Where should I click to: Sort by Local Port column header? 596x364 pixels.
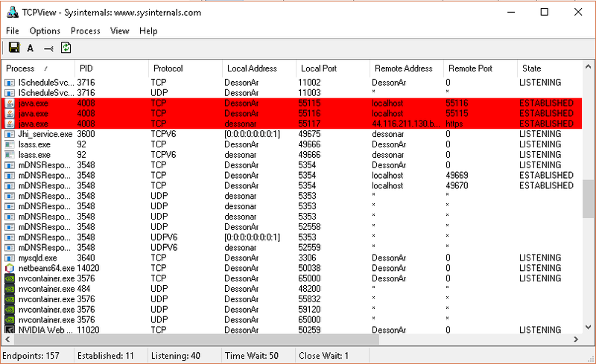332,68
